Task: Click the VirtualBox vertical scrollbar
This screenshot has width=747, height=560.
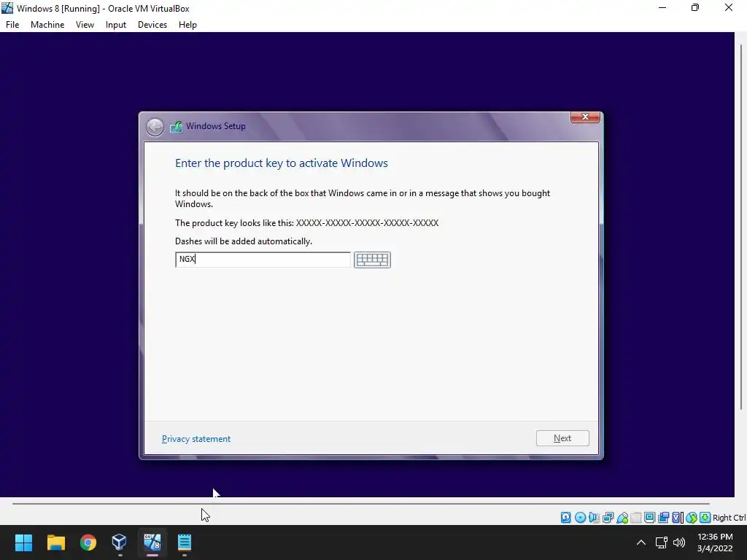Action: click(741, 226)
